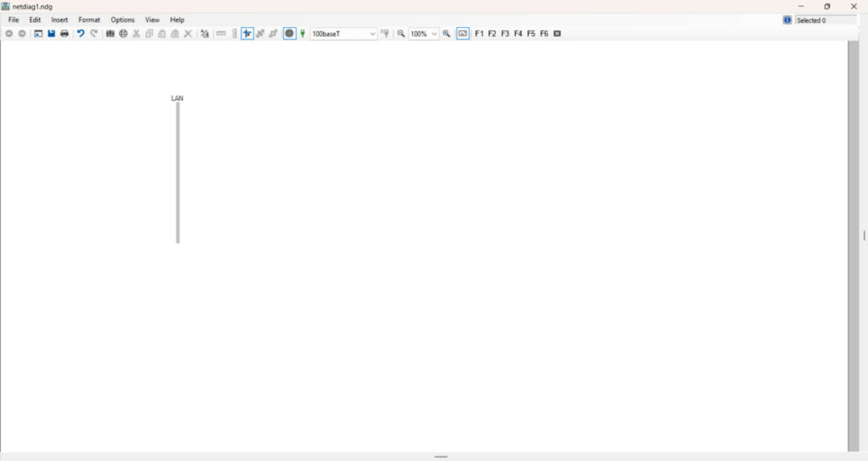868x461 pixels.
Task: Toggle the round gray highlighted button
Action: pyautogui.click(x=290, y=34)
